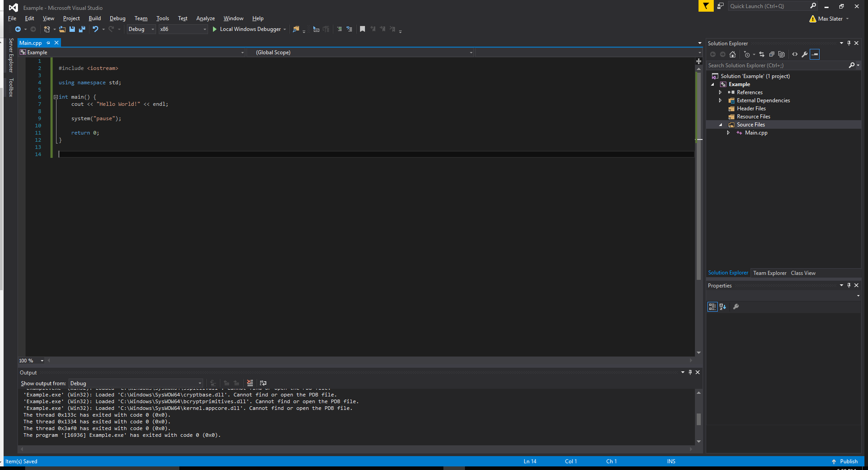Open Properties wrench icon in Solution Explorer
Screen dimensions: 868x470
tap(805, 54)
